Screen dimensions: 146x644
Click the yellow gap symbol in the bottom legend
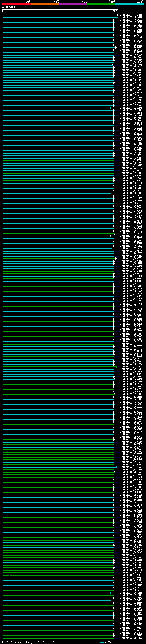19,642
